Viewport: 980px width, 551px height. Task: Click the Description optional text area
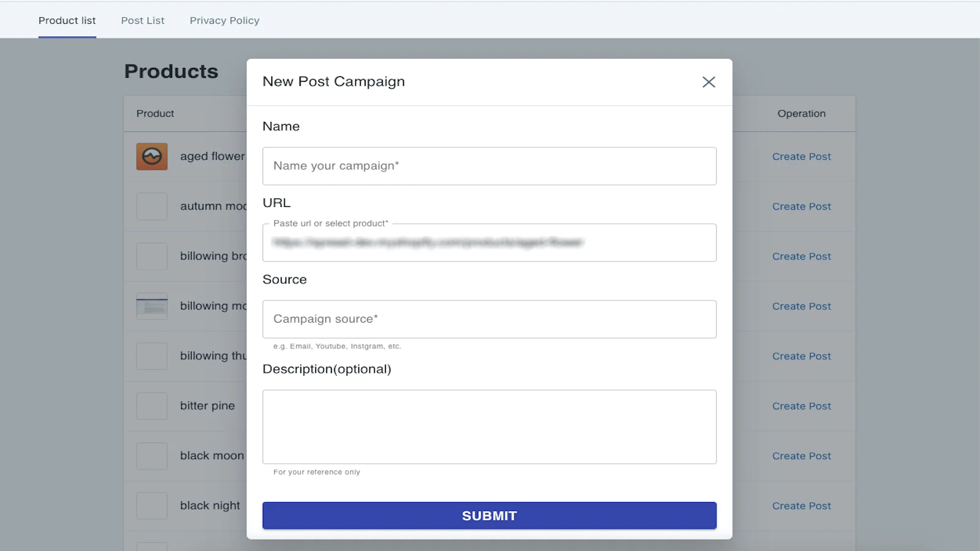[x=489, y=427]
